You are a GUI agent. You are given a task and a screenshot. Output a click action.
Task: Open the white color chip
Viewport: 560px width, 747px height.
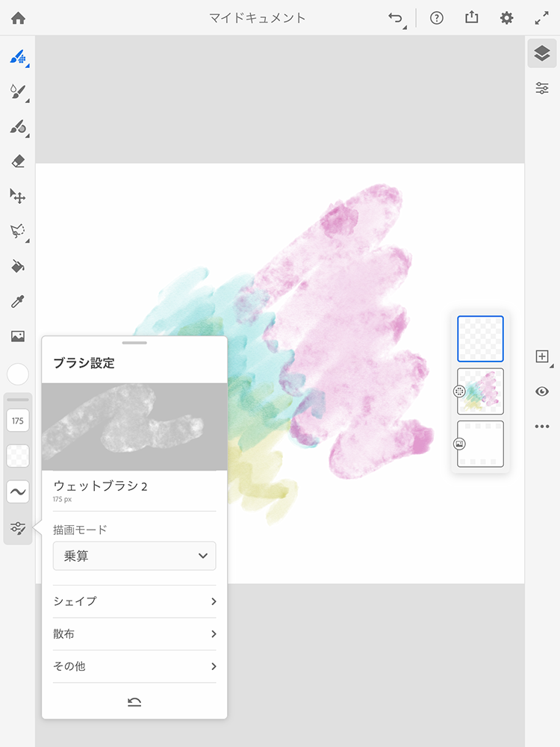pyautogui.click(x=18, y=374)
